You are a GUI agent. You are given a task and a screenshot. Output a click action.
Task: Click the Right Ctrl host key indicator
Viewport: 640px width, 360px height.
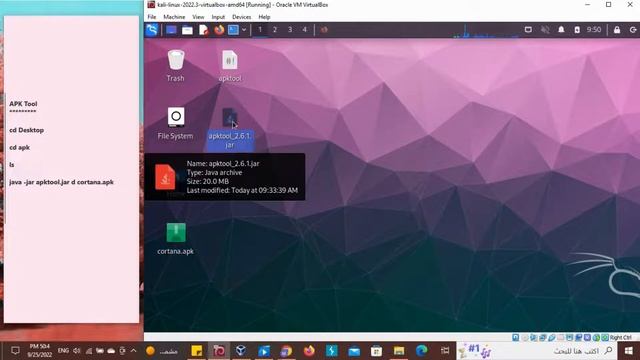click(x=621, y=338)
